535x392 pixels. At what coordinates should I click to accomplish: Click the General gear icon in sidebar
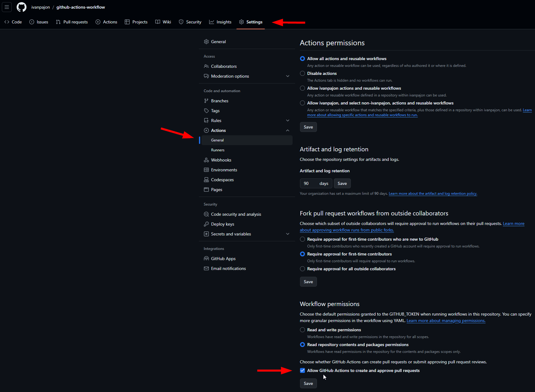(206, 42)
